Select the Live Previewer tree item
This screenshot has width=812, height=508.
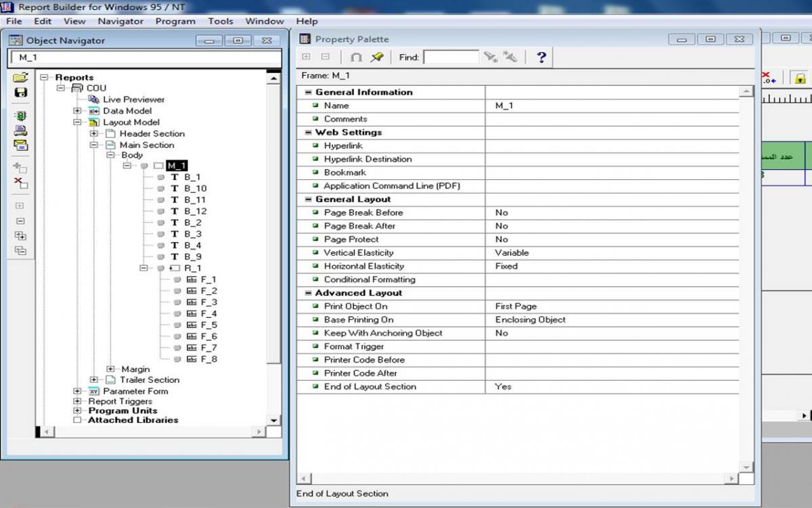(133, 99)
